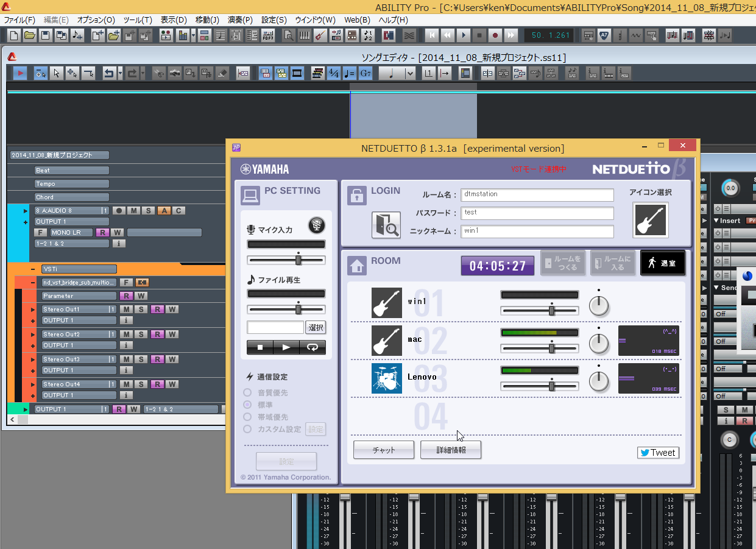Open the 演奏(P) menu
Viewport: 756px width, 549px height.
pos(240,20)
